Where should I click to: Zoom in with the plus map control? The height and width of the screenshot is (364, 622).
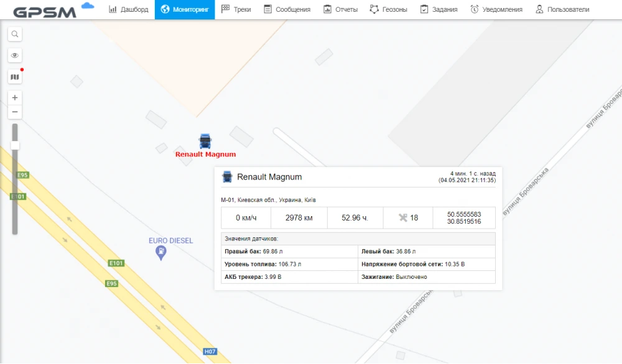tap(14, 98)
